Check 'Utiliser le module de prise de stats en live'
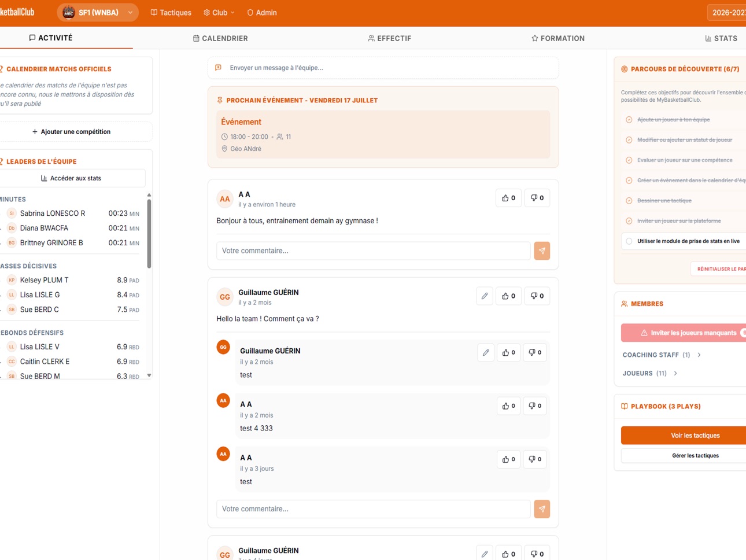The image size is (746, 560). [629, 241]
